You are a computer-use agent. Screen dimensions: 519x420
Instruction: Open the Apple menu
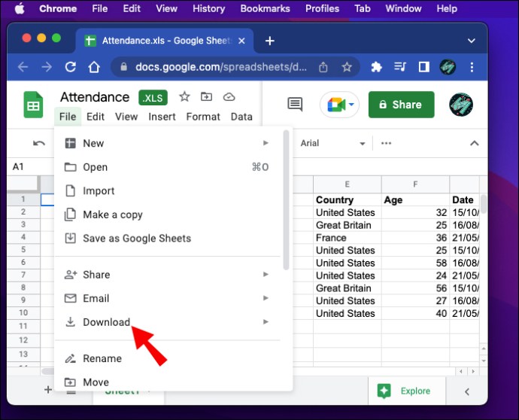click(x=20, y=8)
